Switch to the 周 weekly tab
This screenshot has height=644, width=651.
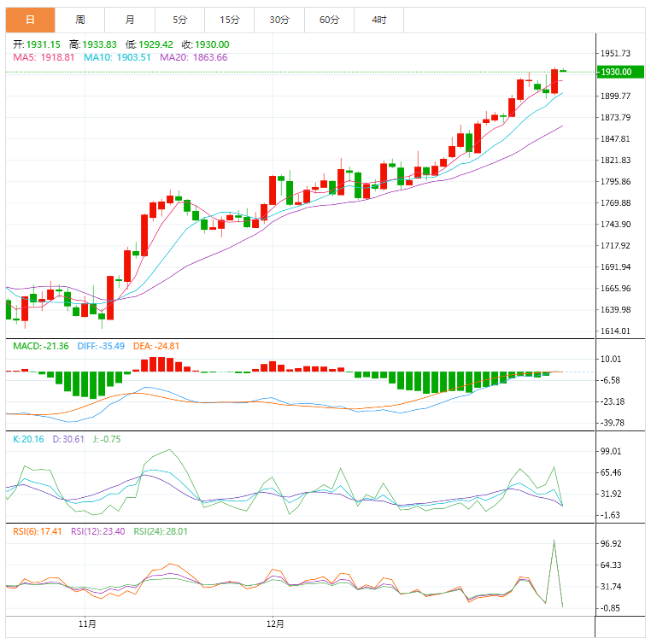[x=80, y=19]
